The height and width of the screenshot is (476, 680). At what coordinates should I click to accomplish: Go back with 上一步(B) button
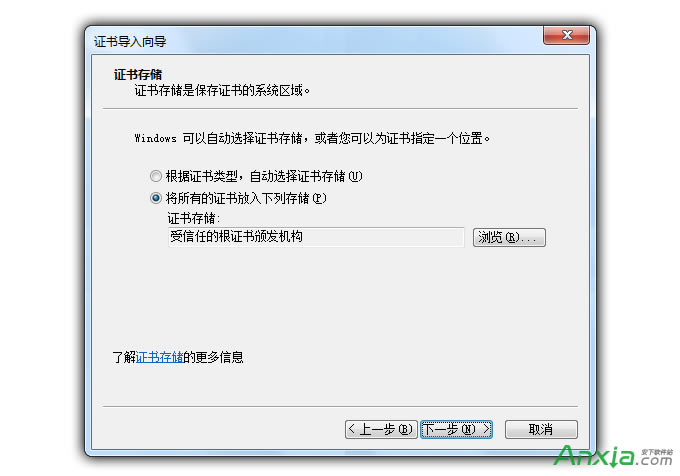tap(381, 429)
